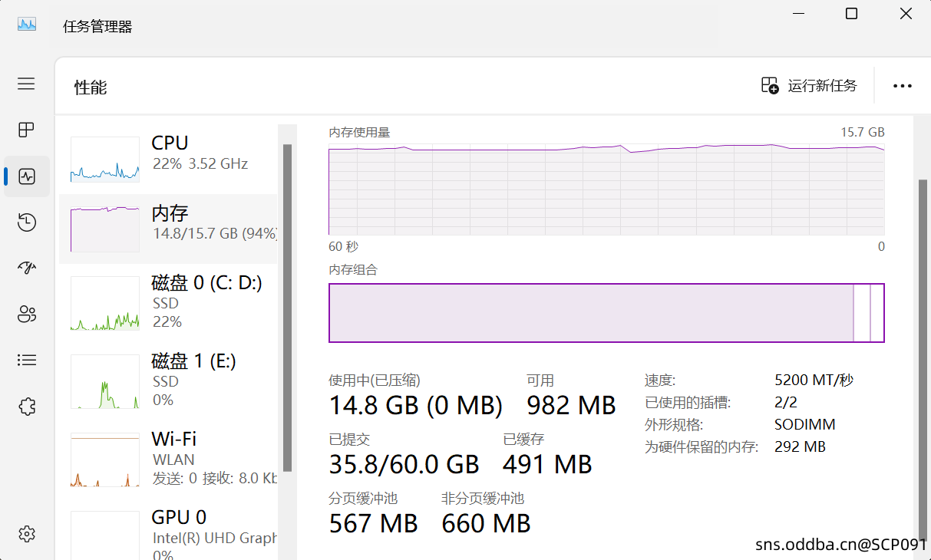
Task: Select Disk 0 (C: D:) entry
Action: [x=168, y=302]
